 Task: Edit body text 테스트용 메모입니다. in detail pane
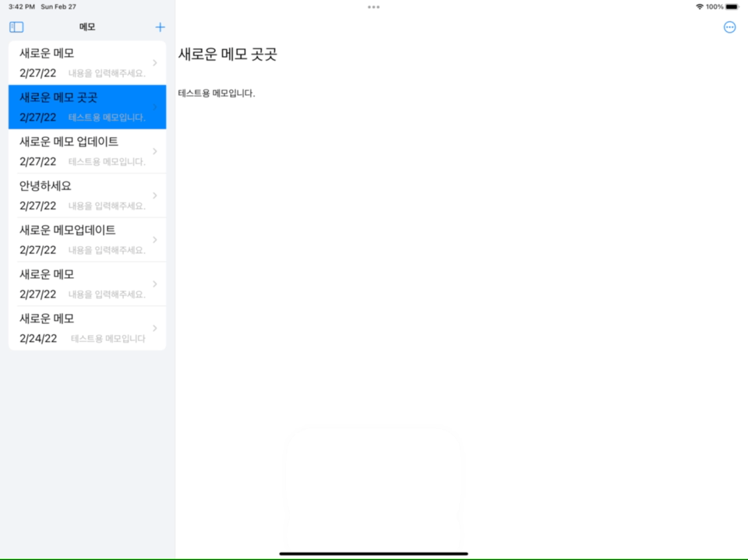pyautogui.click(x=217, y=93)
